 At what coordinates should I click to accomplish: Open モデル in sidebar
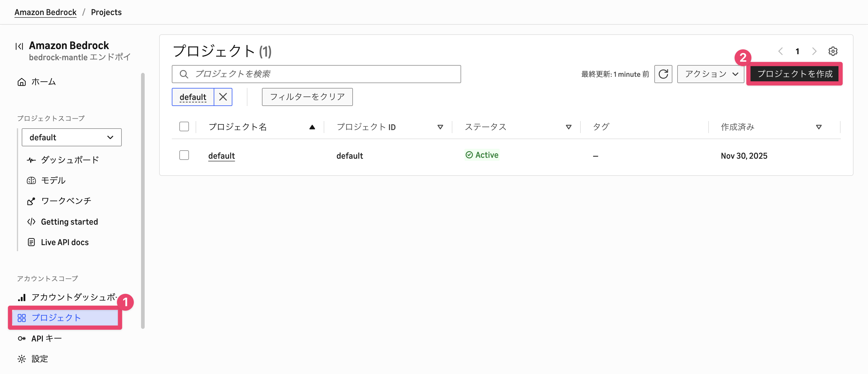point(53,180)
